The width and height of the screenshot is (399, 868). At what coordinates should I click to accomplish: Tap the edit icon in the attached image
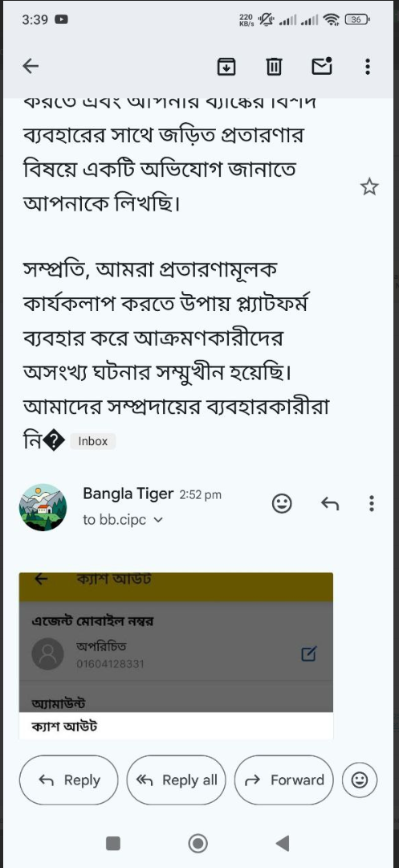(x=309, y=653)
